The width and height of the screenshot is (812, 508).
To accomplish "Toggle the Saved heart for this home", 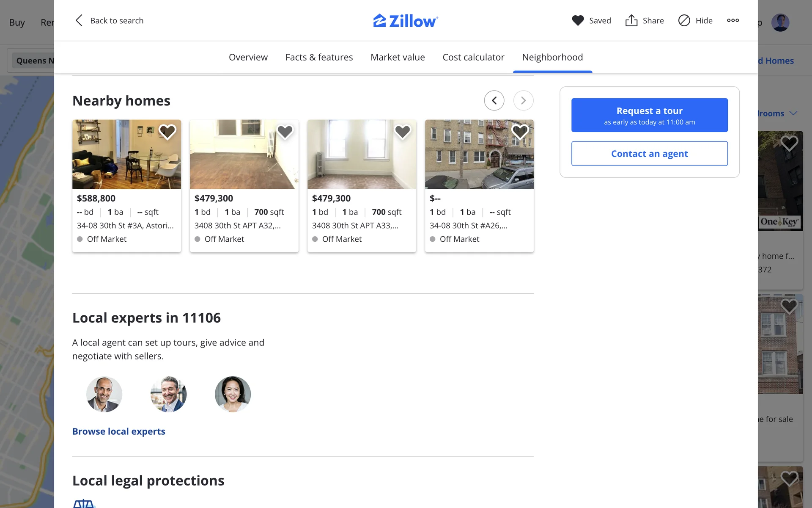I will pos(578,20).
